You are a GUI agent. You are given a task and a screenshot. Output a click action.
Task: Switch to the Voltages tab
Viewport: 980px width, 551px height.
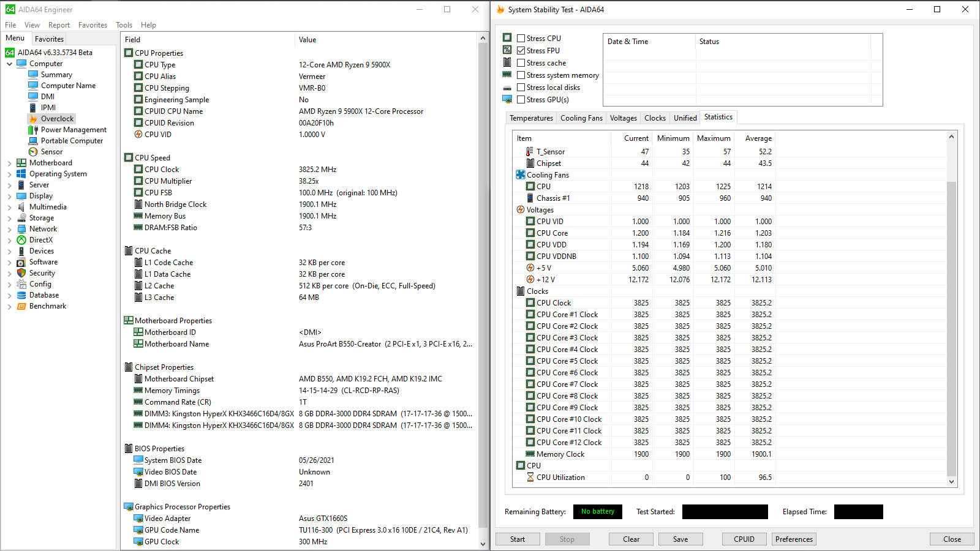623,118
